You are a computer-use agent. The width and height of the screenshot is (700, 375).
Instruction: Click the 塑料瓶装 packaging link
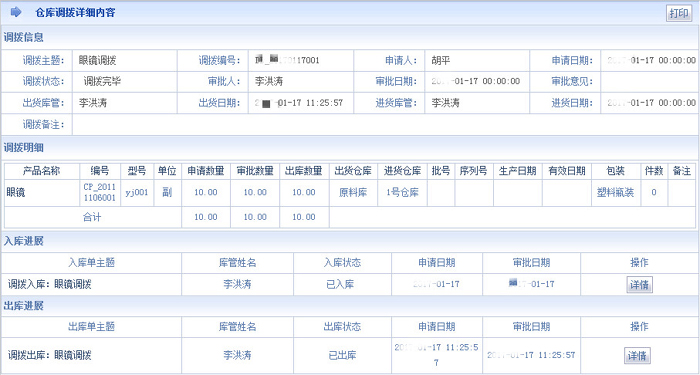(615, 192)
